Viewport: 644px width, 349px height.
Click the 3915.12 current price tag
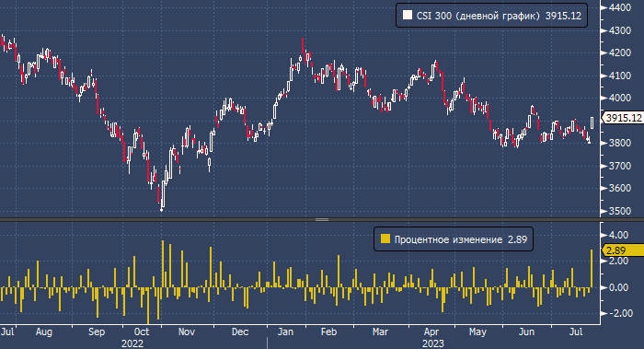tap(623, 118)
